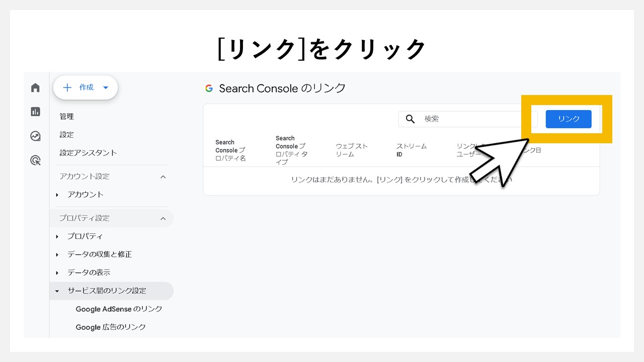The image size is (644, 362).
Task: Collapse サービス間のリンク設定 section
Action: coord(56,291)
